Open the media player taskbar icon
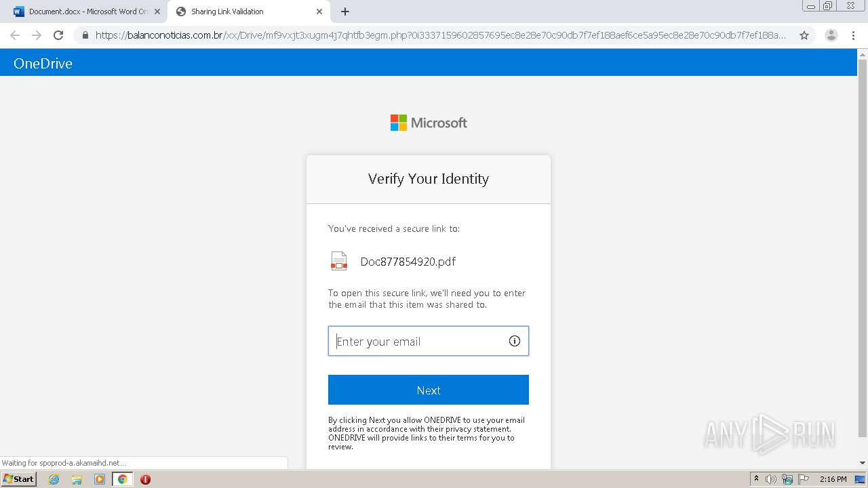Viewport: 868px width, 488px height. [x=100, y=479]
